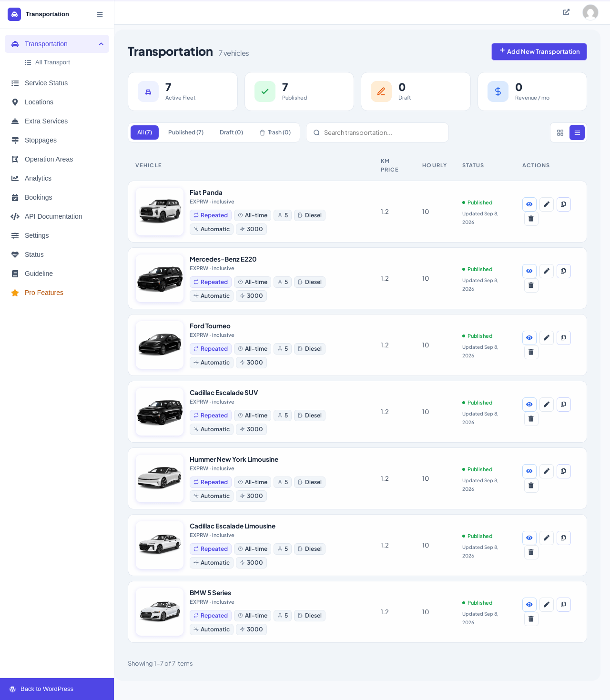Screen dimensions: 610x700
Task: Select the list view layout icon
Action: point(577,132)
